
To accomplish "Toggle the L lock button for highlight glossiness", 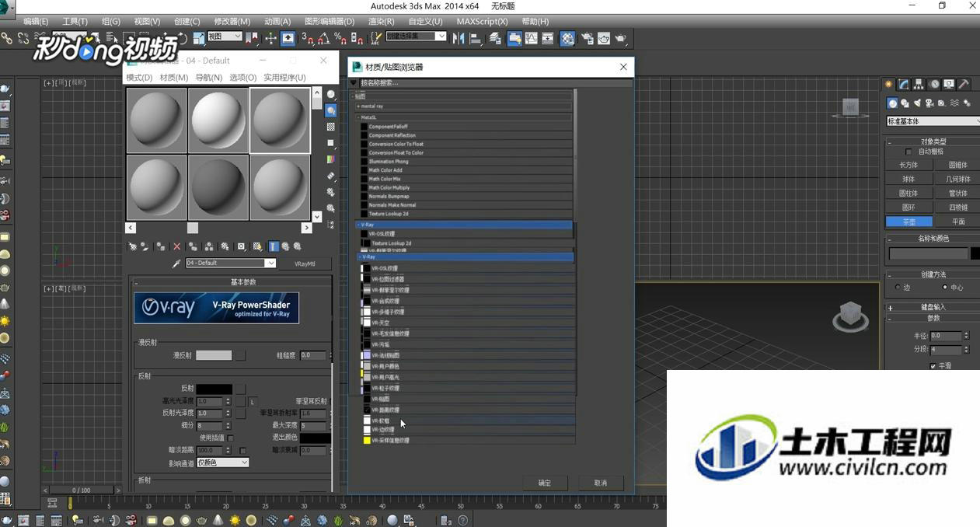I will (252, 402).
